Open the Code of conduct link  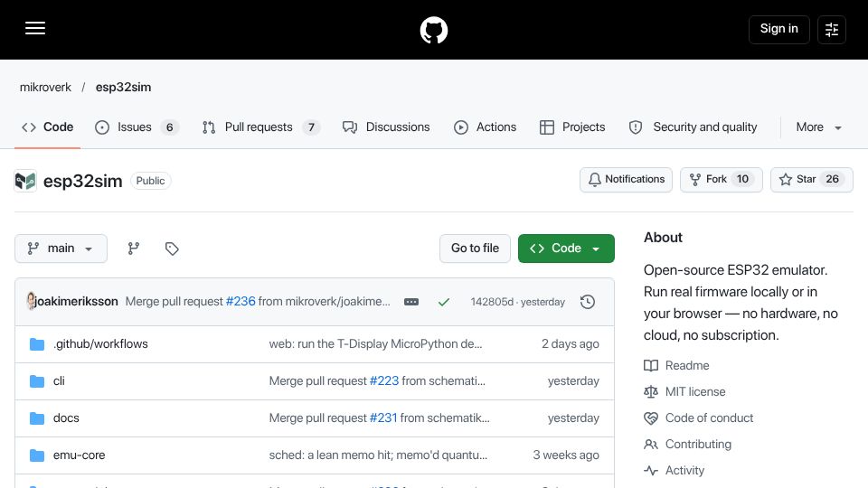(x=709, y=418)
